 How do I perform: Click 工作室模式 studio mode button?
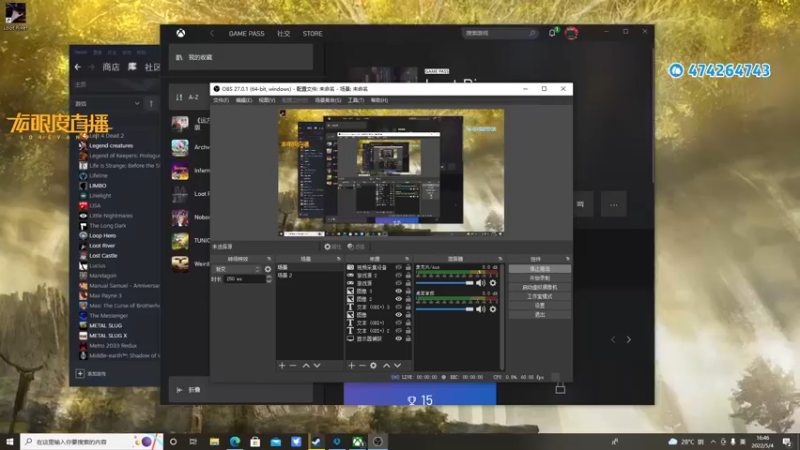click(x=539, y=296)
